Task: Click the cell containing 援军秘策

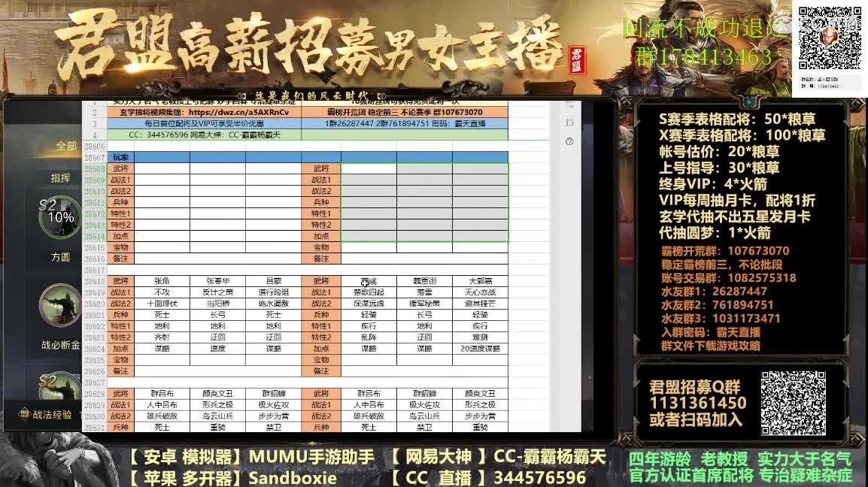Action: tap(424, 304)
